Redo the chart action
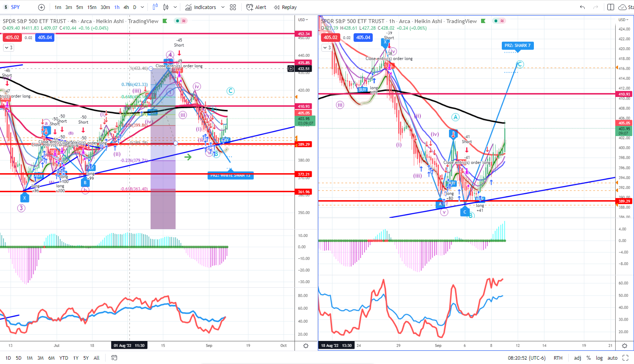 coord(596,7)
